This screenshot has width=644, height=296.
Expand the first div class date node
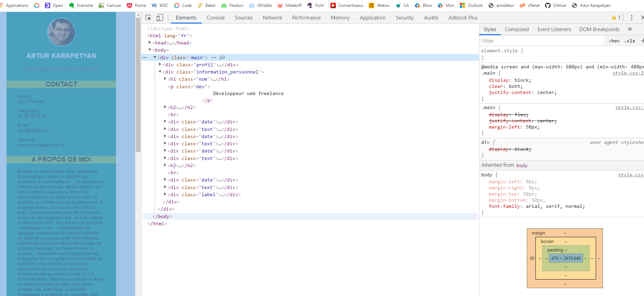pyautogui.click(x=165, y=121)
